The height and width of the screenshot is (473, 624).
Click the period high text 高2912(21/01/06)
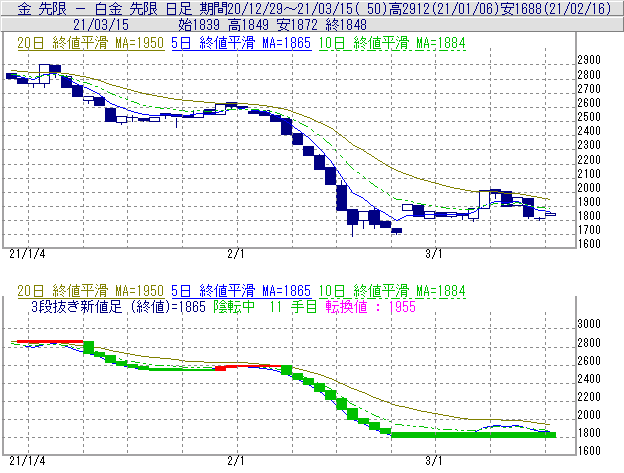pos(444,8)
